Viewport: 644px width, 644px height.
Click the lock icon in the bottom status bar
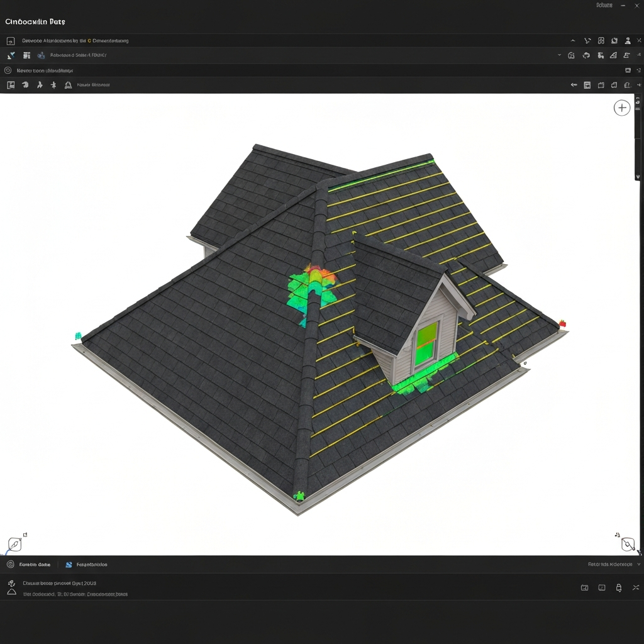tap(619, 587)
